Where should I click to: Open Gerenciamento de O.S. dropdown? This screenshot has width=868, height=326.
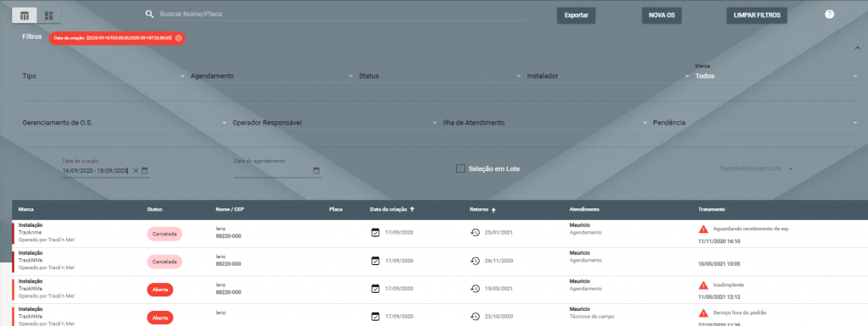tap(125, 123)
